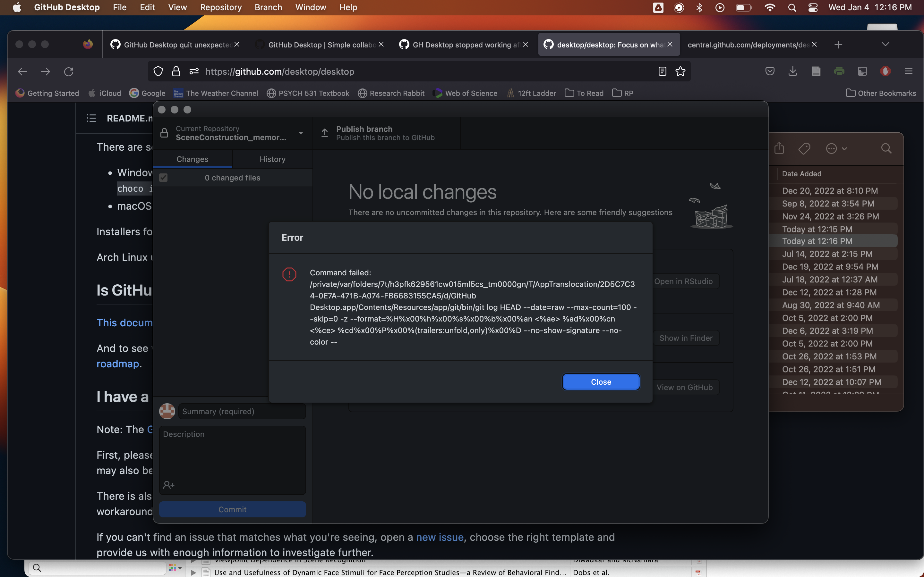Open search in the Date Added panel
The height and width of the screenshot is (577, 924).
[x=886, y=148]
